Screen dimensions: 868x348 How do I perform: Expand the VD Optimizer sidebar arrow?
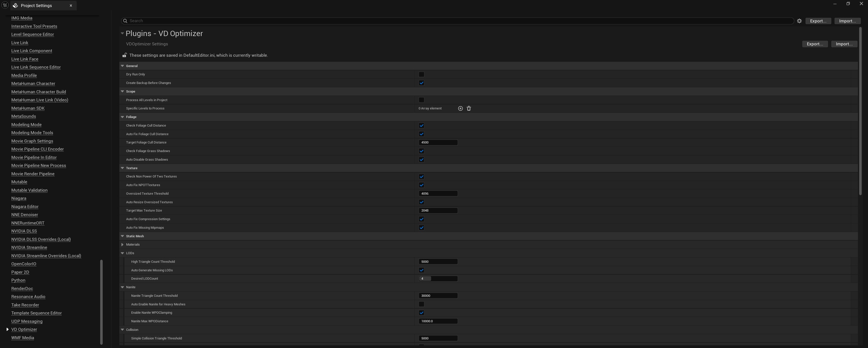coord(7,329)
